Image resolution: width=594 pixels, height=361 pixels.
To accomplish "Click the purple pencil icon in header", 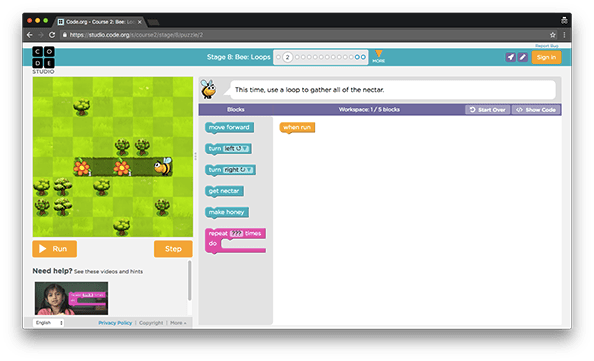I will 523,57.
